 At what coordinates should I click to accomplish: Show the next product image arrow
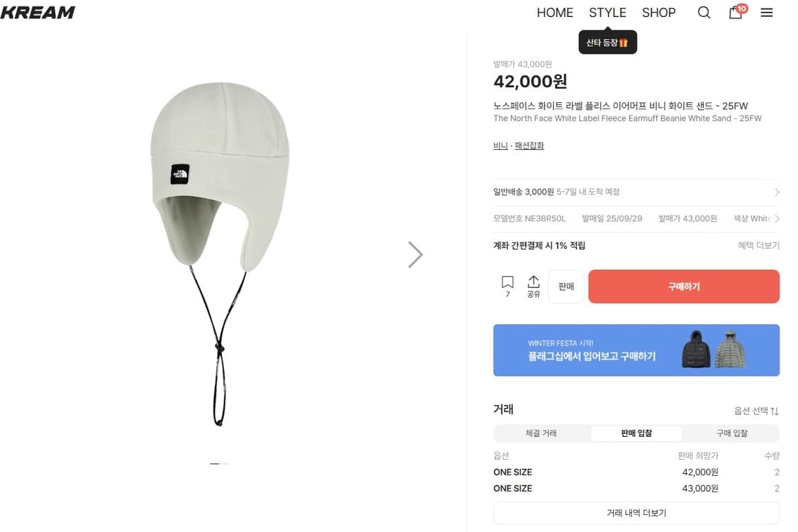point(416,254)
